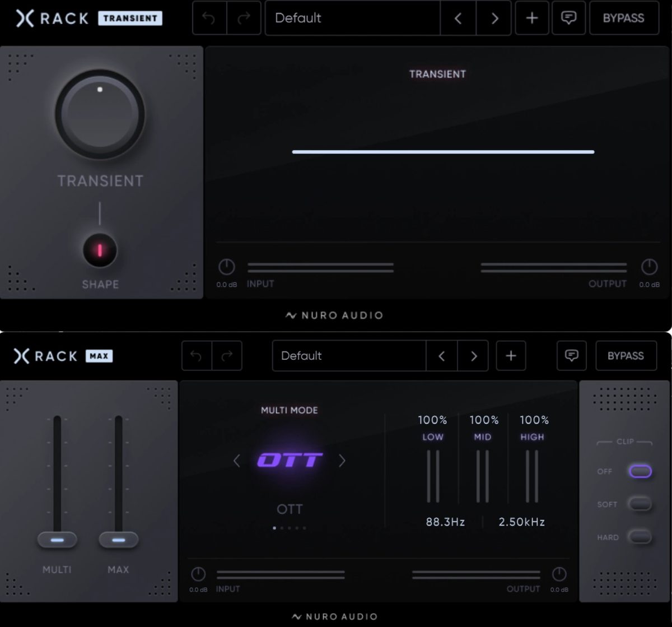The image size is (672, 627).
Task: Click the Transient output level meter
Action: [554, 268]
